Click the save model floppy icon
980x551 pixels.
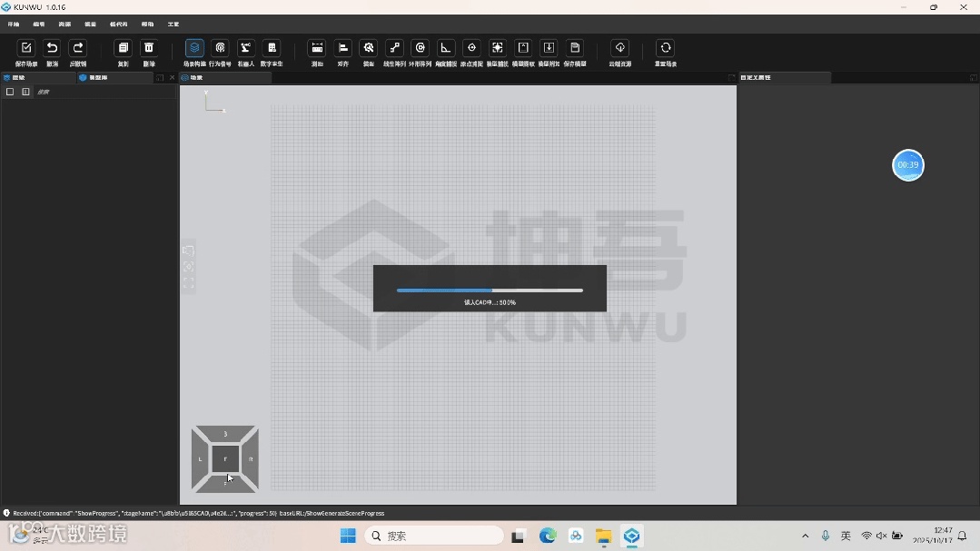pyautogui.click(x=575, y=48)
